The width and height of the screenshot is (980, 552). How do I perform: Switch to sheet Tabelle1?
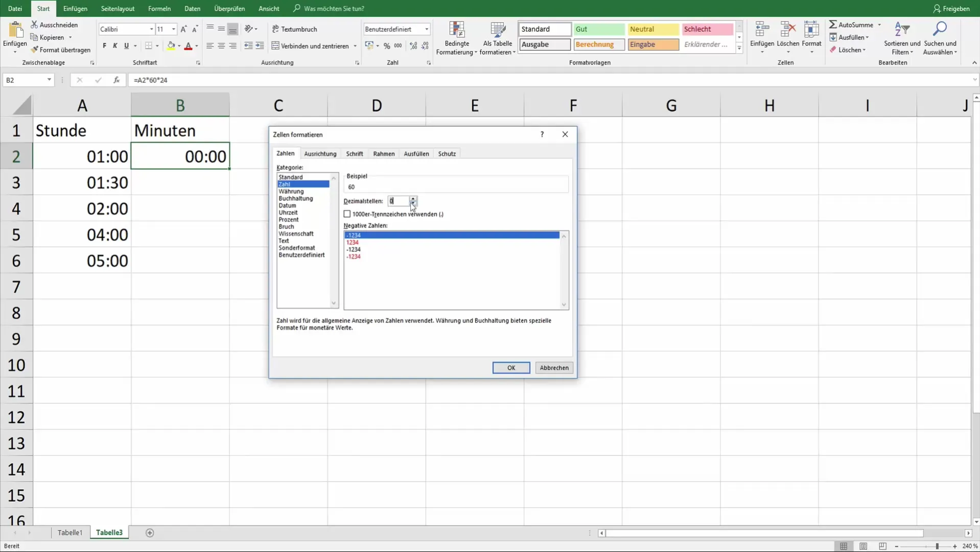pyautogui.click(x=70, y=533)
